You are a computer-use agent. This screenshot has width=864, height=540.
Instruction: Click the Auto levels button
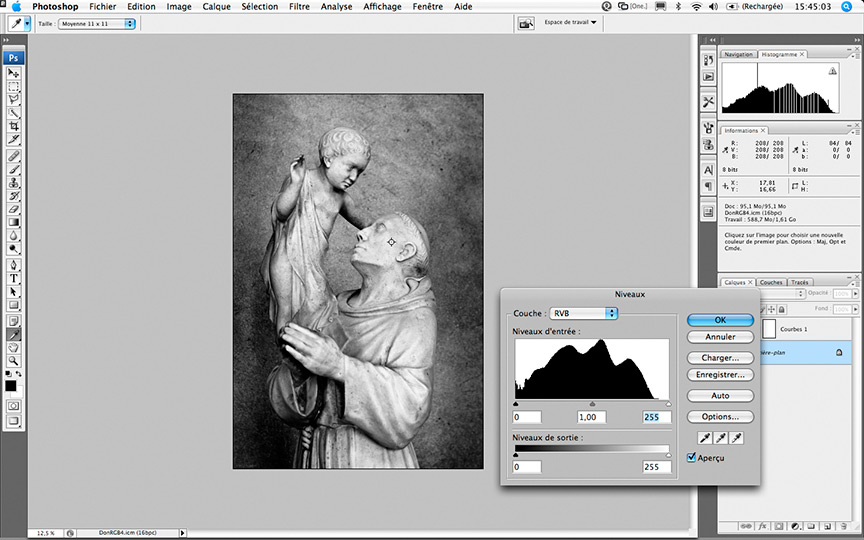coord(720,396)
